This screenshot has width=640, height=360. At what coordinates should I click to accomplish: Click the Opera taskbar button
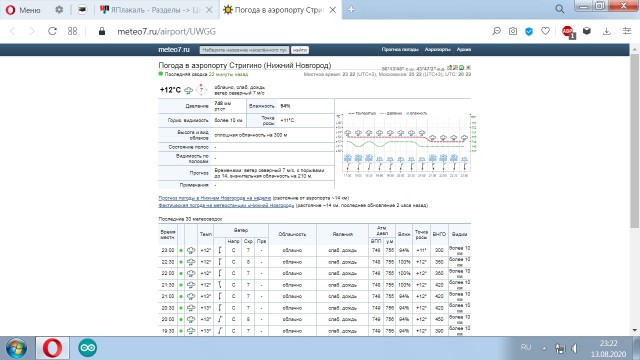click(53, 348)
